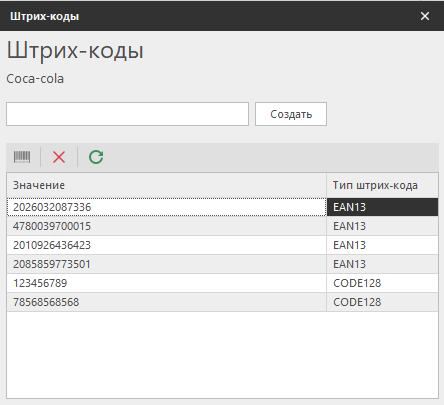Click the green refresh icon

[x=96, y=157]
